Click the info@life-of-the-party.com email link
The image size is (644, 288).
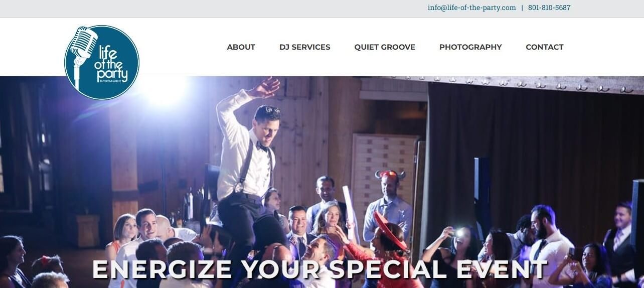pyautogui.click(x=471, y=8)
